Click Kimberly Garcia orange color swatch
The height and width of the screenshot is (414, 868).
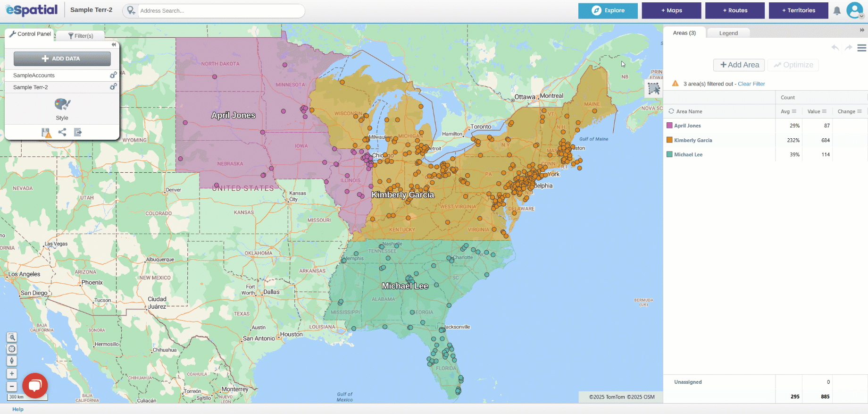coord(669,140)
